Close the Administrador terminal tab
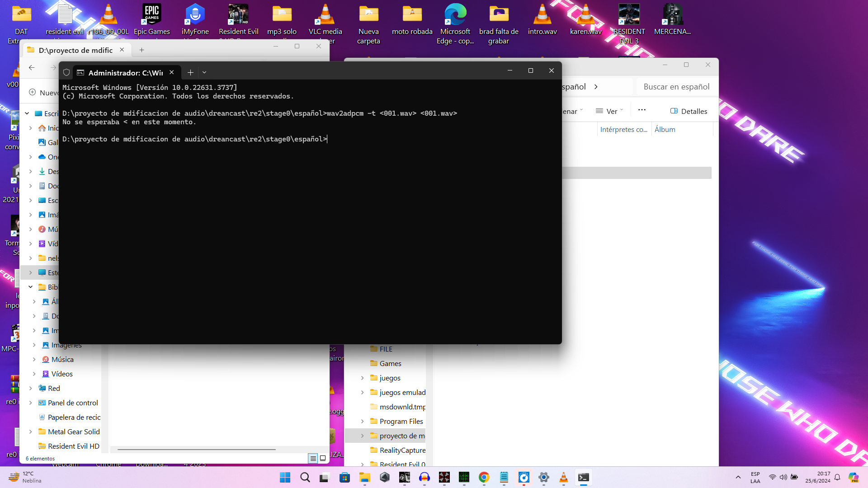 coord(172,72)
